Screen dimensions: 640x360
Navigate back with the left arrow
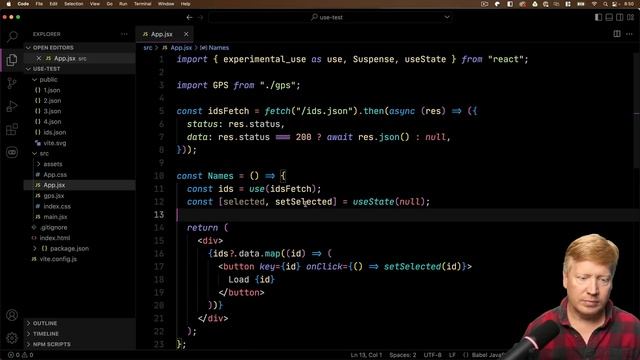(x=189, y=17)
